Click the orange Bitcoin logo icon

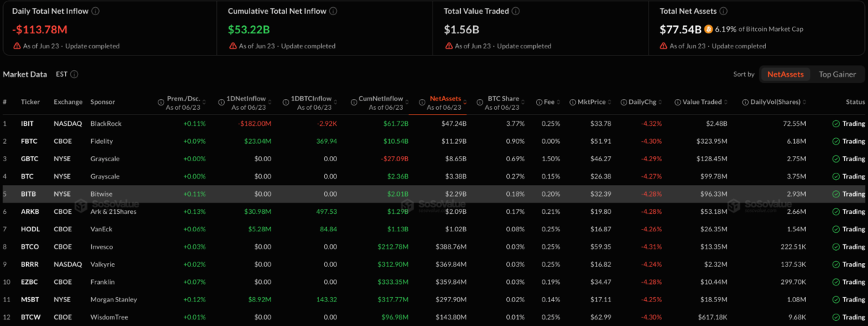pyautogui.click(x=710, y=30)
